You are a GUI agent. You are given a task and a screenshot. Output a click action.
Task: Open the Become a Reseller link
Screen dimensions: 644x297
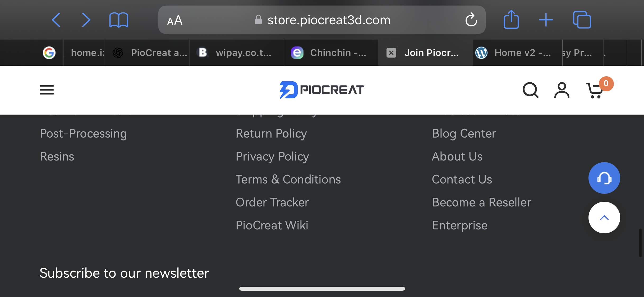click(x=481, y=202)
